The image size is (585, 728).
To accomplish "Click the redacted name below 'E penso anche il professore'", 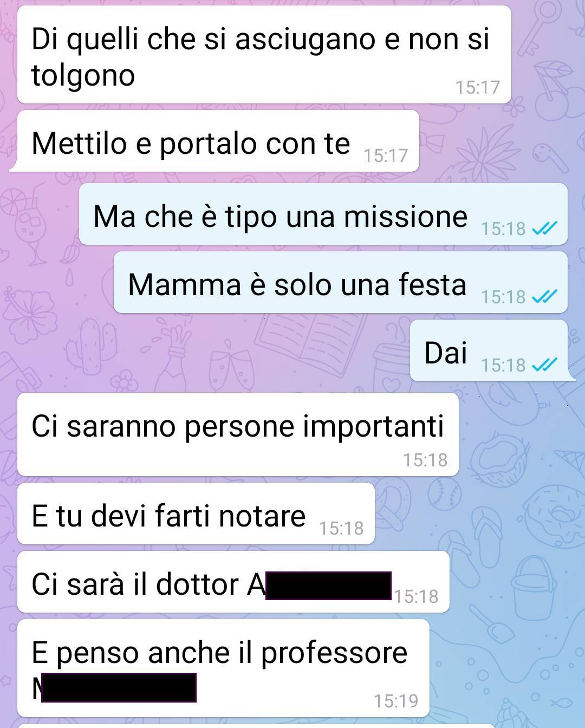I will tap(119, 687).
